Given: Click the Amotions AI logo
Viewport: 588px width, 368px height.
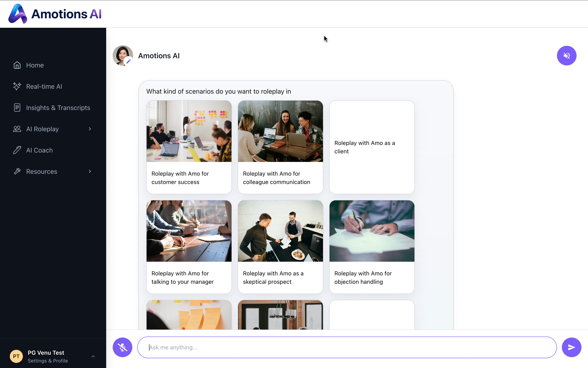Looking at the screenshot, I should coord(55,14).
